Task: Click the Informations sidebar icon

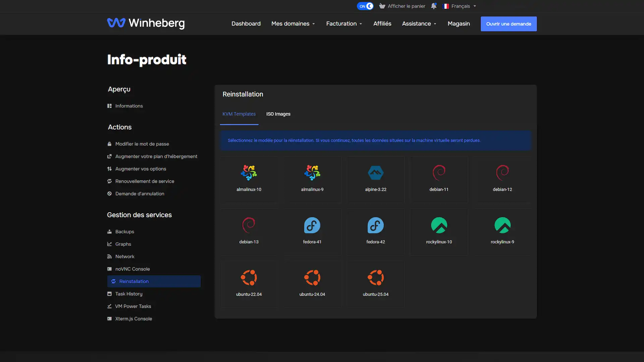Action: tap(109, 106)
